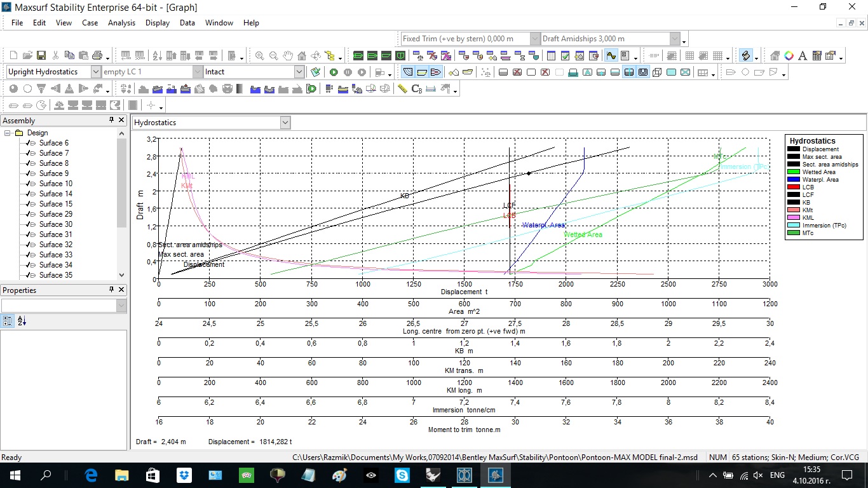This screenshot has height=488, width=868.
Task: Select the Pan hand tool
Action: coord(288,56)
